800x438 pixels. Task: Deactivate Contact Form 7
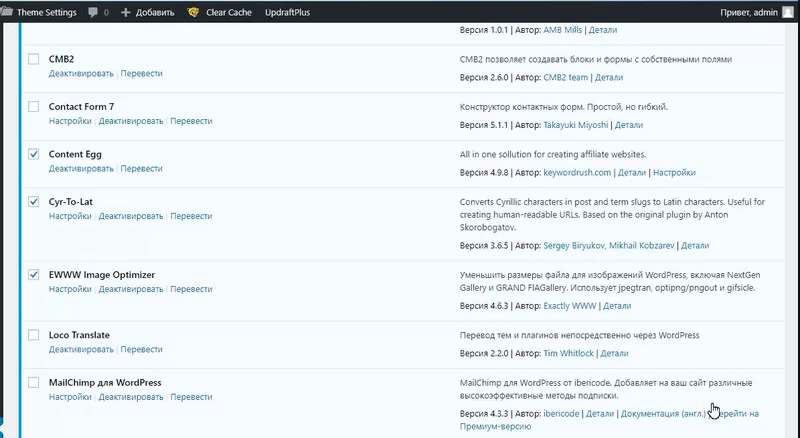coord(131,121)
